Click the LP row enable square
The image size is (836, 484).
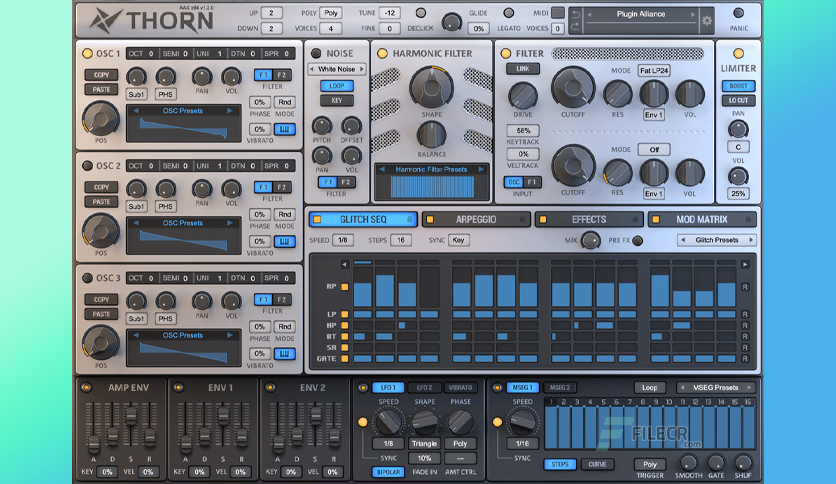(x=345, y=314)
